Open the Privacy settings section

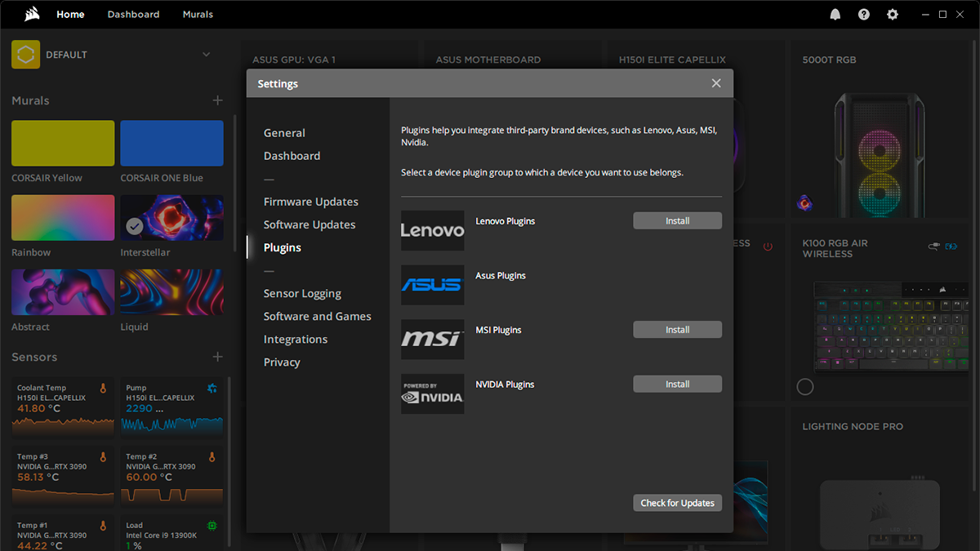point(282,362)
